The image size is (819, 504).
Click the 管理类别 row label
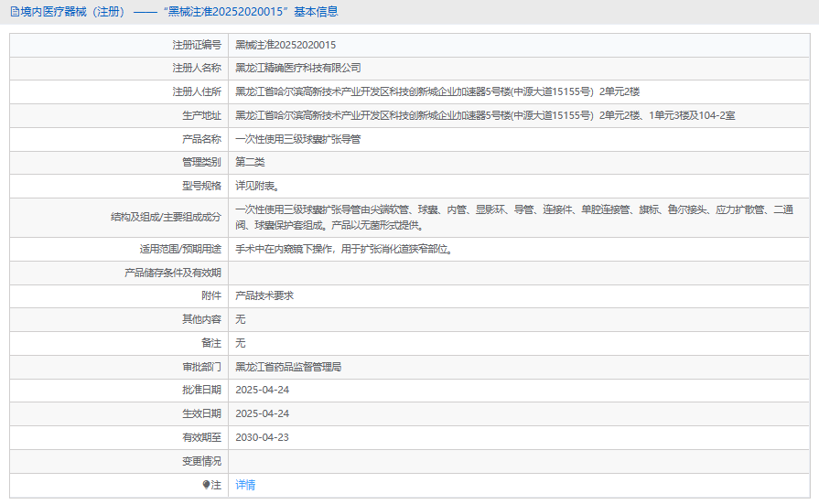(201, 162)
